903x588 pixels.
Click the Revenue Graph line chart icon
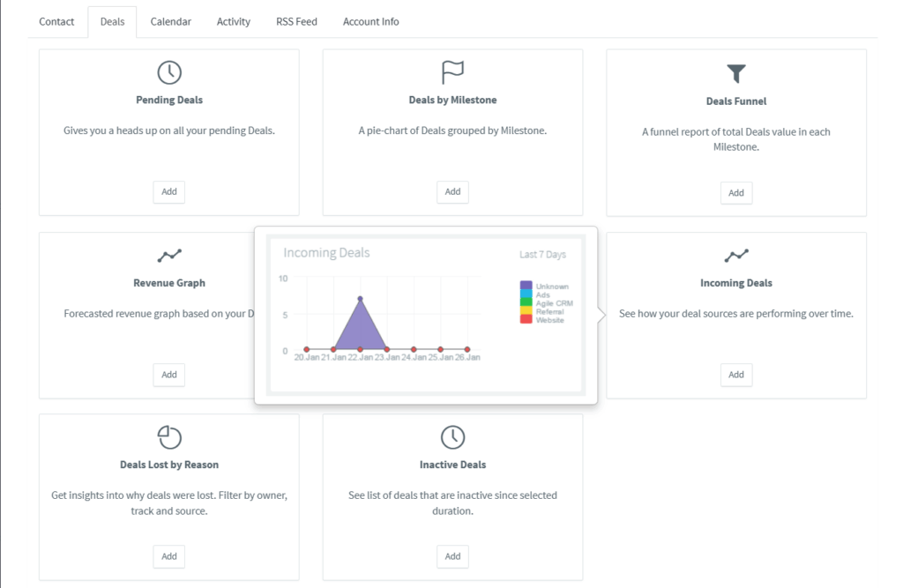pos(168,256)
